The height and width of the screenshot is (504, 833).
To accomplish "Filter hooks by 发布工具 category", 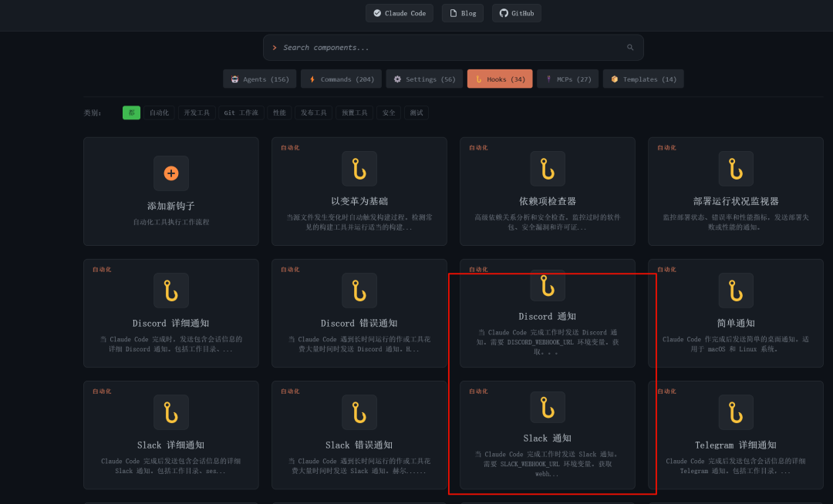I will pos(313,113).
